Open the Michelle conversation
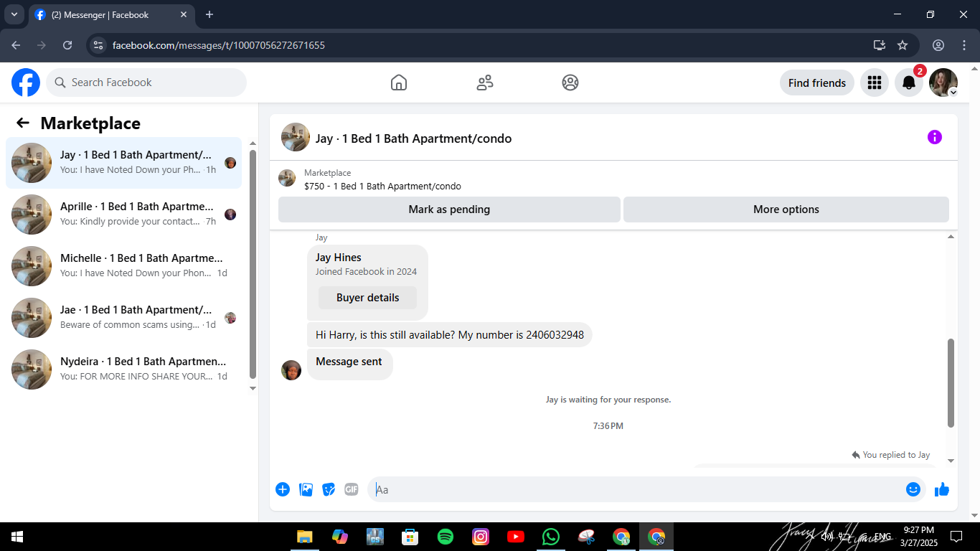This screenshot has height=551, width=980. [x=124, y=266]
